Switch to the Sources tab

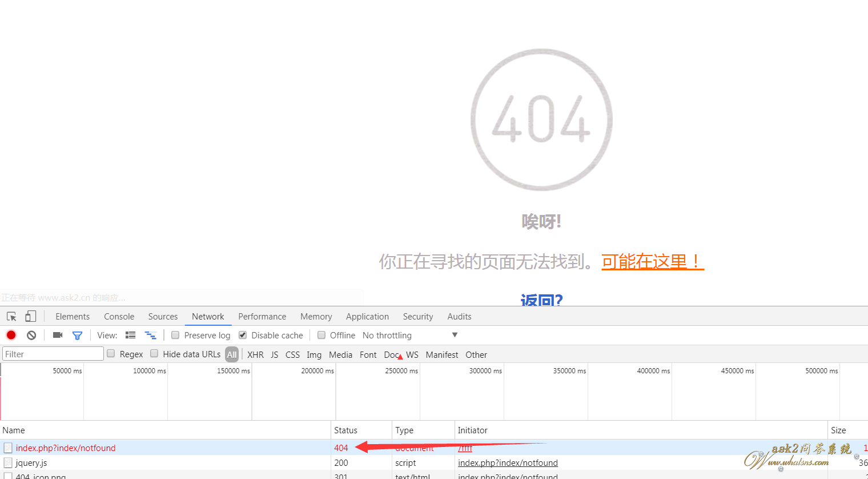click(163, 317)
